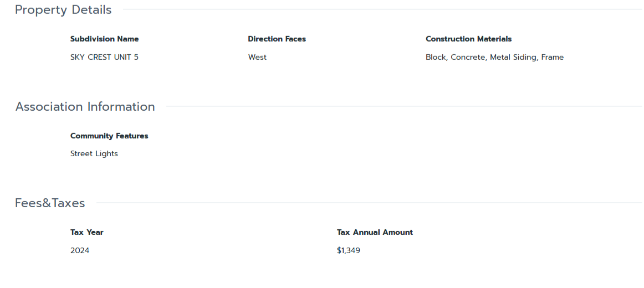Click the Street Lights value
The image size is (644, 288).
pos(94,153)
